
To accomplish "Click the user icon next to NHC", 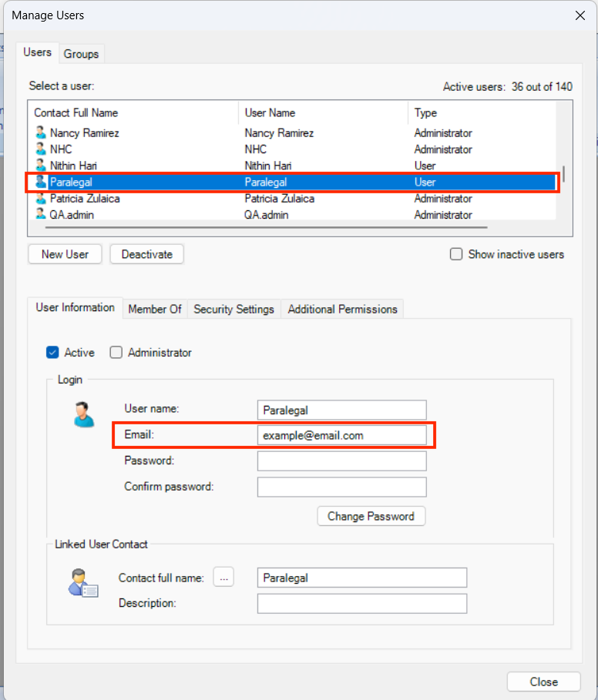I will (x=41, y=149).
